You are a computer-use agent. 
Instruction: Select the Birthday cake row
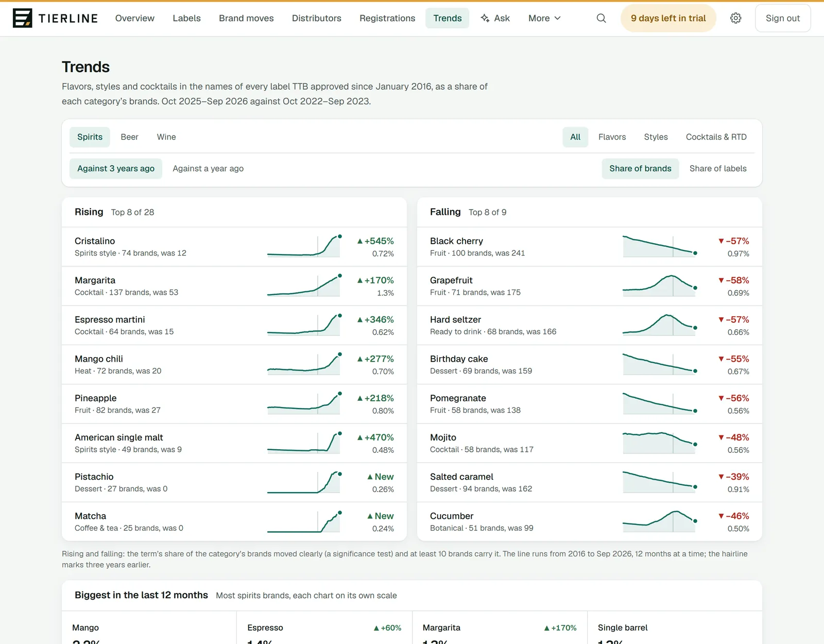pos(590,365)
